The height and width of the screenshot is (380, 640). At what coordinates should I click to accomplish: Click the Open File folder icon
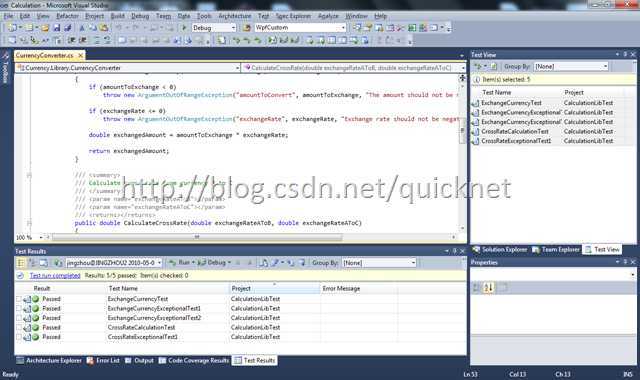45,28
